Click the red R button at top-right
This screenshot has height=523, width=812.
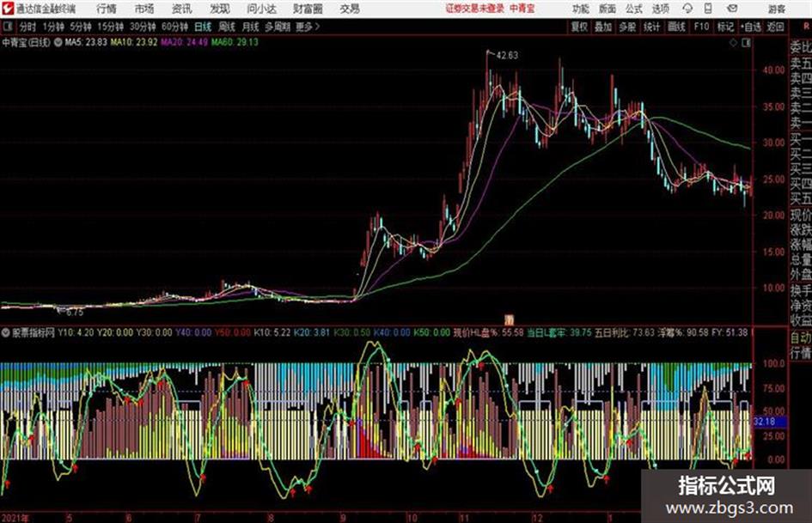pos(806,26)
